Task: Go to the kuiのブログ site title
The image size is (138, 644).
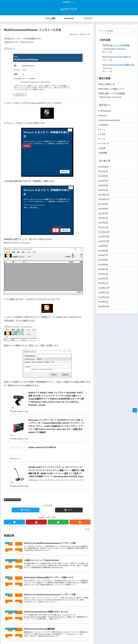Action: tap(69, 9)
